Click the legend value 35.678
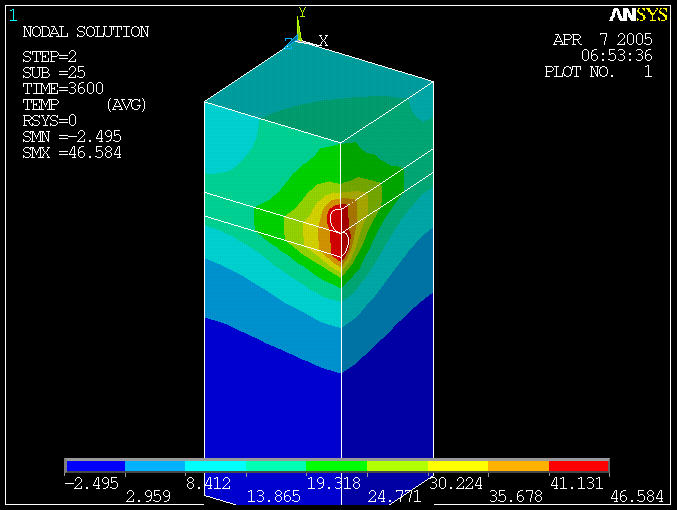Screen dimensions: 677x510 click(x=516, y=497)
